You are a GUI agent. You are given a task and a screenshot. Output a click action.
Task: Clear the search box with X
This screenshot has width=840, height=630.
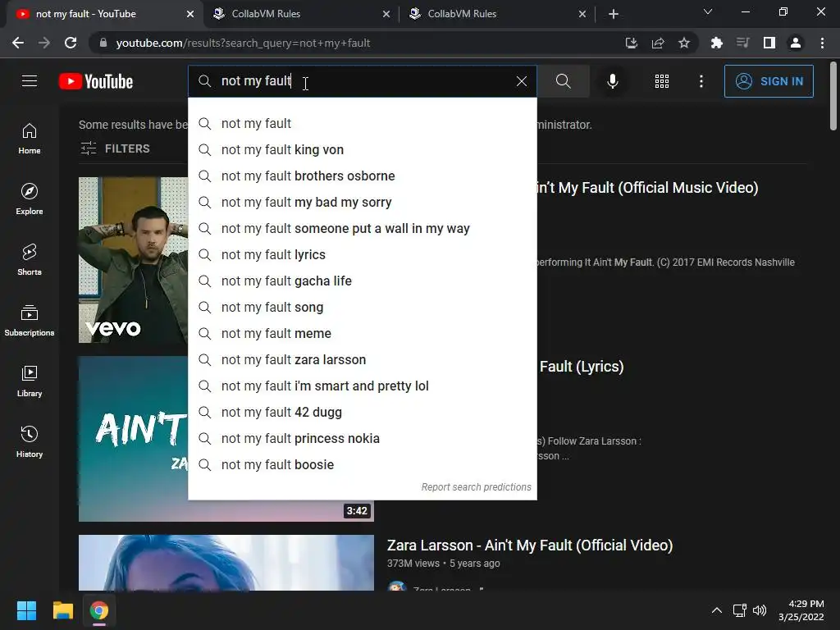pos(521,81)
